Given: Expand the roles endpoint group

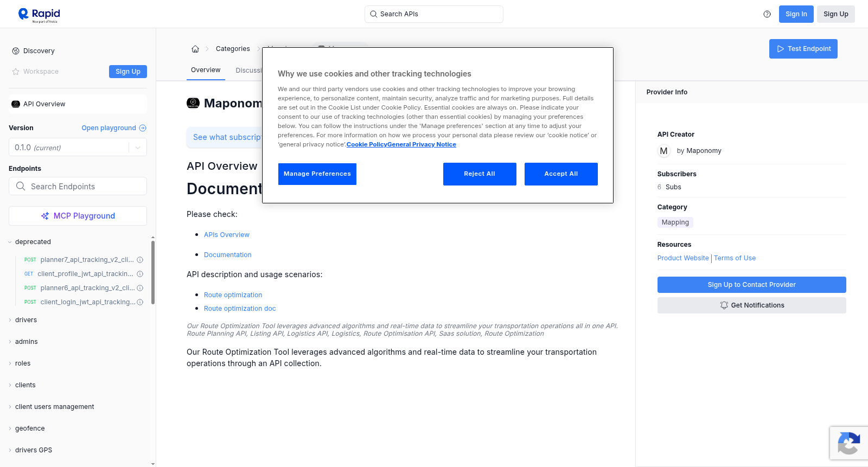Looking at the screenshot, I should (x=10, y=363).
